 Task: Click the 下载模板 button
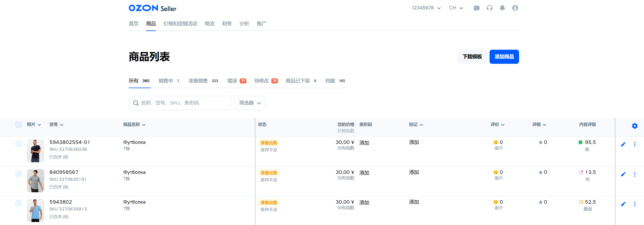point(472,57)
